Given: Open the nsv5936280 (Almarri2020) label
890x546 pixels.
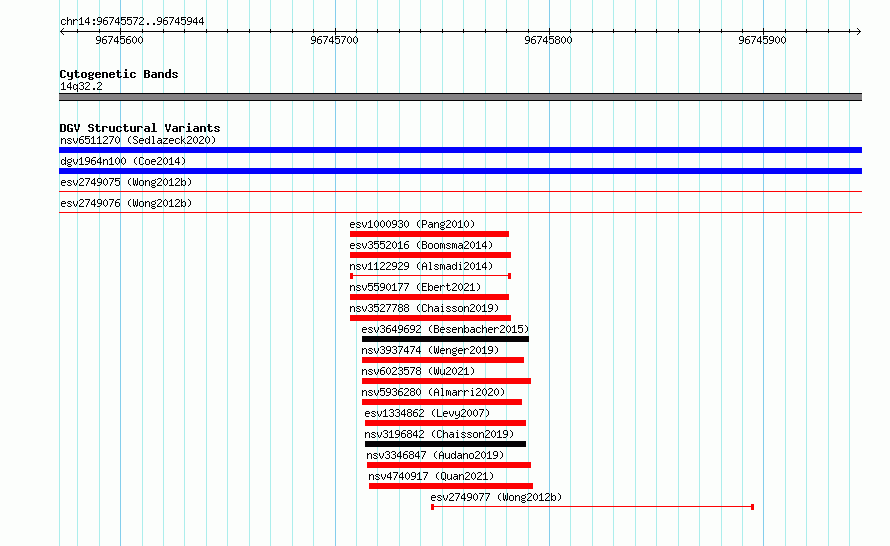Looking at the screenshot, I should (433, 392).
